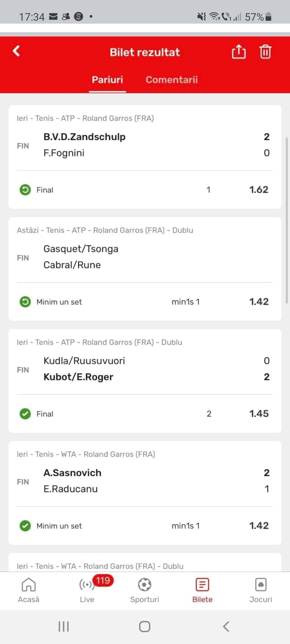290x644 pixels.
Task: Tap the share ticket icon
Action: 238,52
